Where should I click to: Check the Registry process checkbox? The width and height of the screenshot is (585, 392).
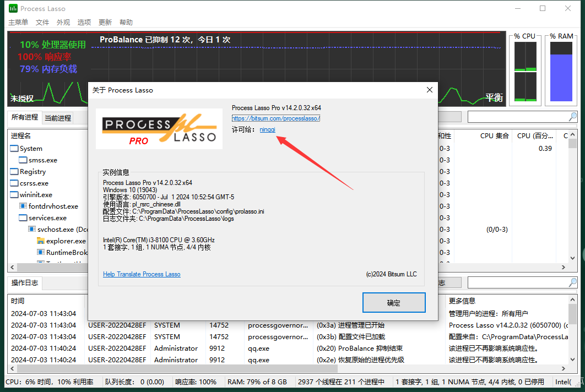(14, 171)
